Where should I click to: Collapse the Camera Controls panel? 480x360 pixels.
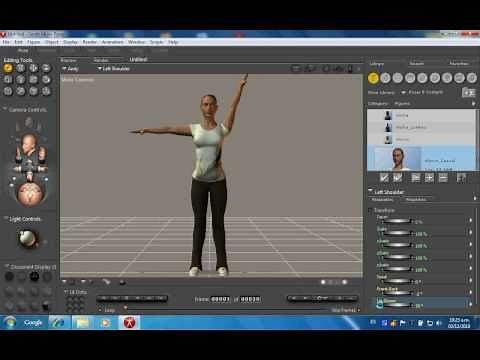(5, 109)
